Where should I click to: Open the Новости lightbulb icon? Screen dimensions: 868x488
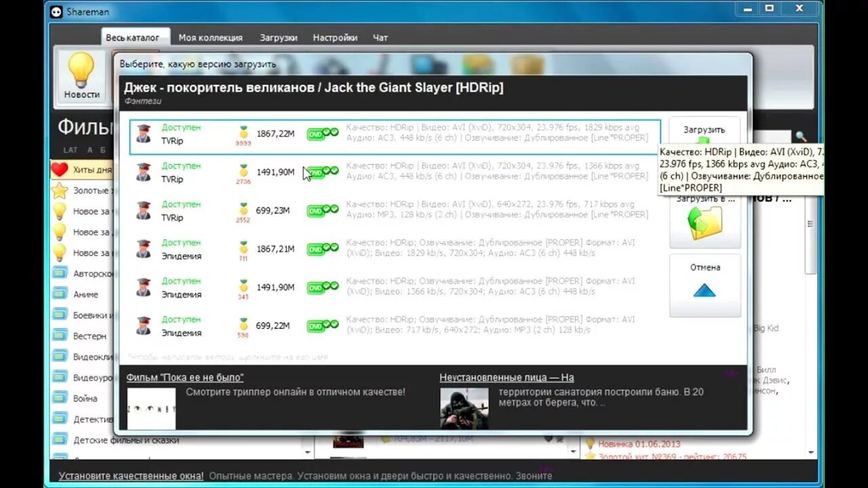[x=81, y=76]
